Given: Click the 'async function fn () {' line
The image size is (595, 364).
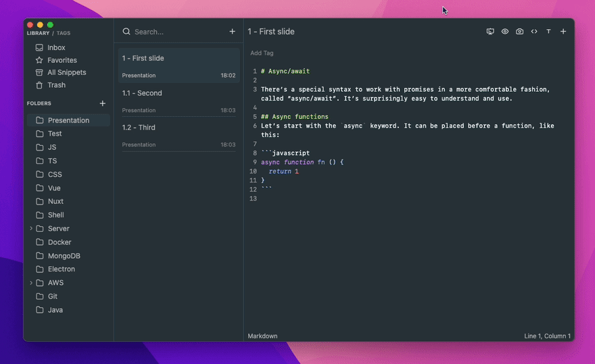Looking at the screenshot, I should [302, 162].
